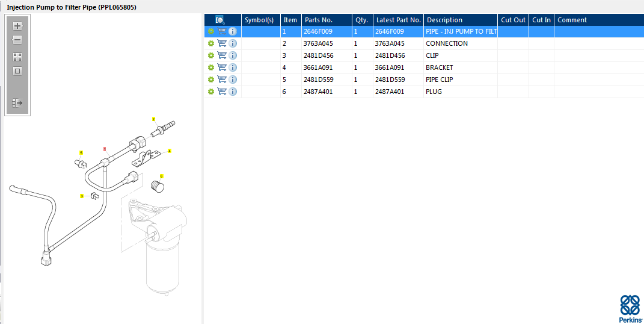Select callout 5 above the pipe clip

(81, 152)
